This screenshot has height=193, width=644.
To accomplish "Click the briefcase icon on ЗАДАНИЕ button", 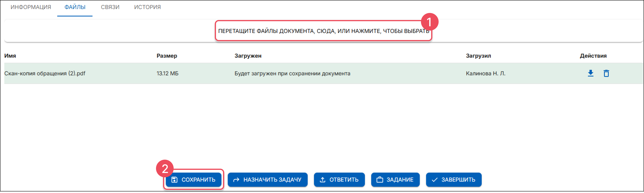I will [x=380, y=179].
